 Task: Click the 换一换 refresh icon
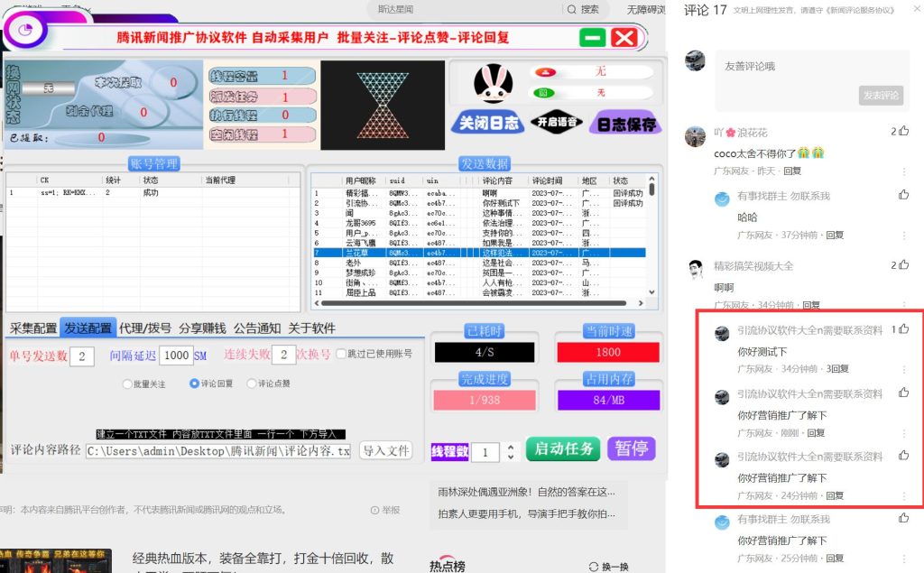[x=595, y=565]
